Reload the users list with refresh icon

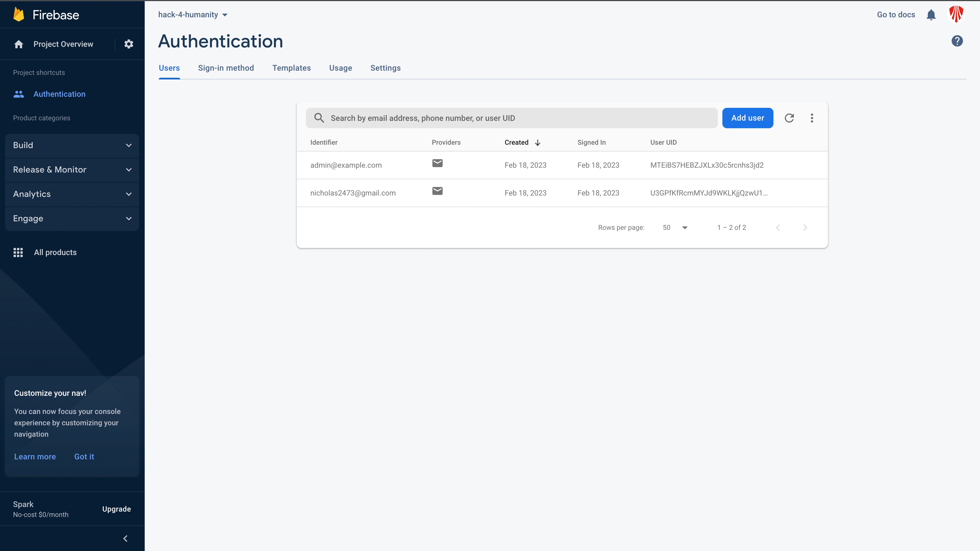[x=789, y=118]
